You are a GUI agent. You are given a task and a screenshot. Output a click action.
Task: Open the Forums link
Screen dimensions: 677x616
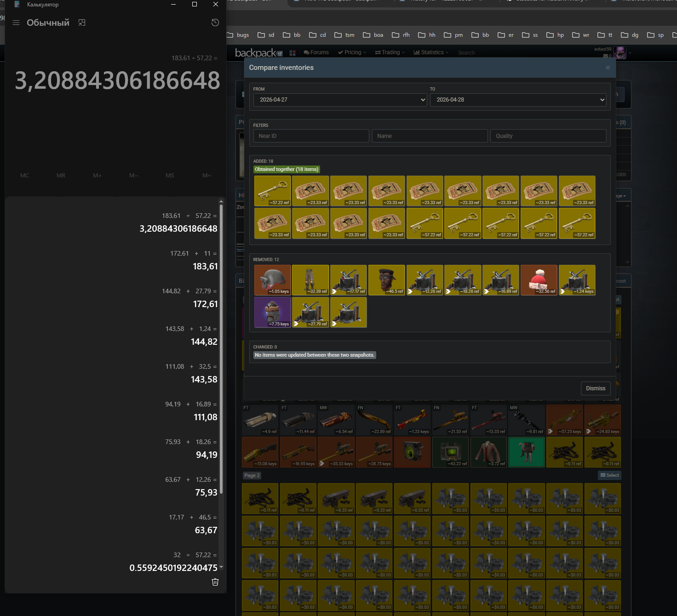(316, 52)
